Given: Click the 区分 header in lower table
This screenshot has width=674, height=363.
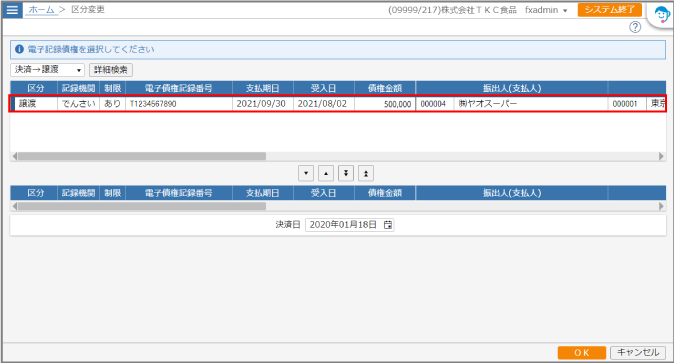Looking at the screenshot, I should 35,193.
